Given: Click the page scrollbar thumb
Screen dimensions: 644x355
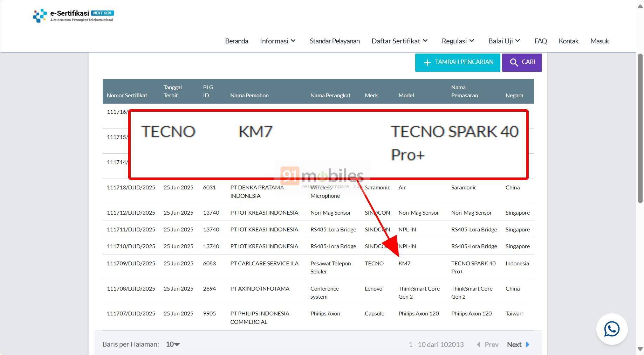Looking at the screenshot, I should pyautogui.click(x=640, y=128).
